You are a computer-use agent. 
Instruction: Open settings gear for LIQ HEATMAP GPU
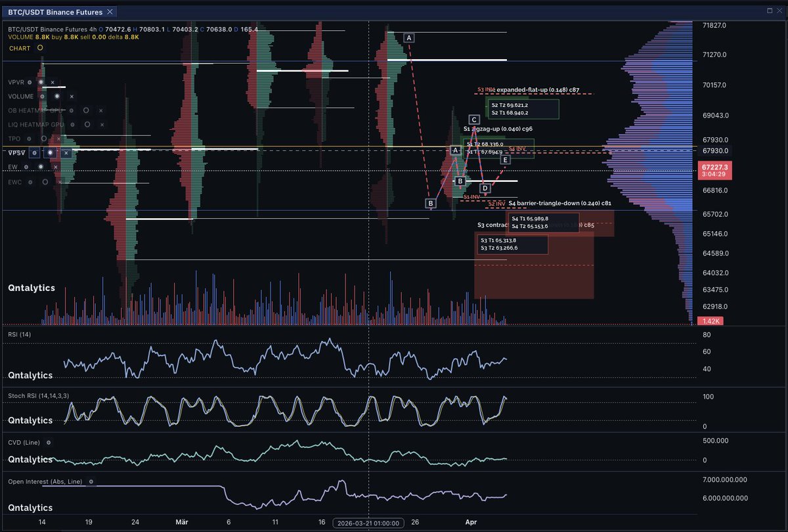[72, 124]
